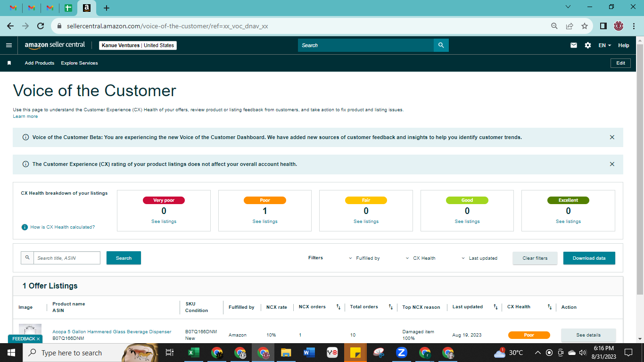This screenshot has height=362, width=644.
Task: Open a new browser tab
Action: coord(107,8)
